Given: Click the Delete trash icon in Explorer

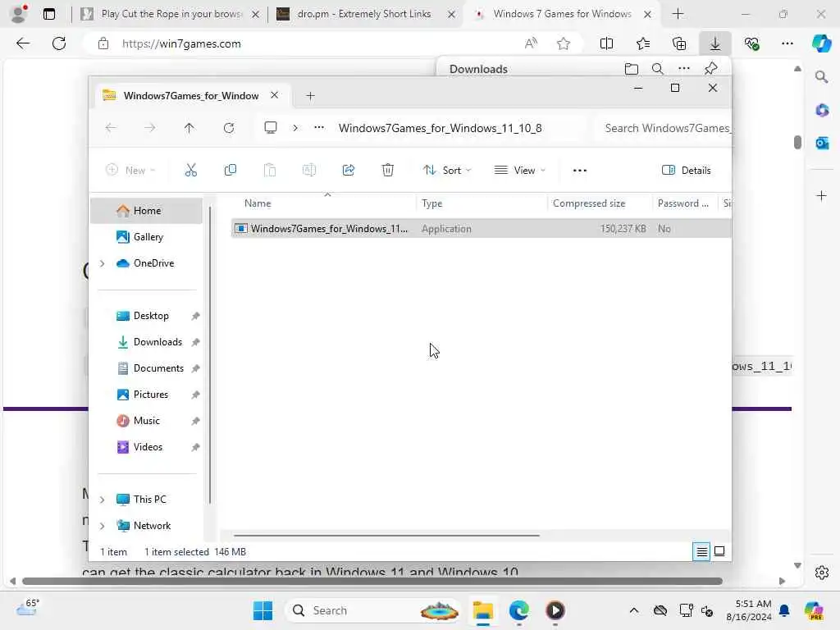Looking at the screenshot, I should 388,171.
